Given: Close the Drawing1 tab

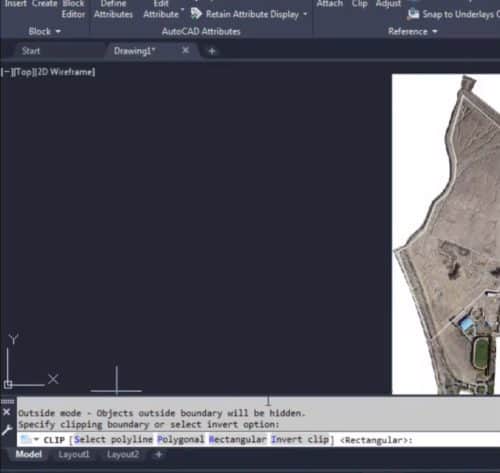Looking at the screenshot, I should tap(186, 50).
